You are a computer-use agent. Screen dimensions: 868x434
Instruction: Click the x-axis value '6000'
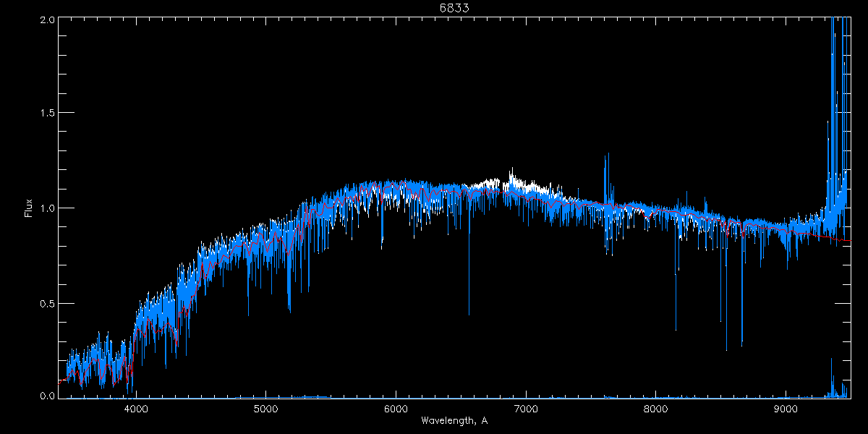[396, 409]
